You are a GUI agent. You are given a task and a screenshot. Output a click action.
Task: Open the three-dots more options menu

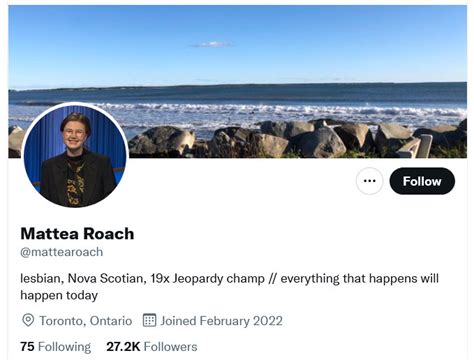[x=370, y=181]
